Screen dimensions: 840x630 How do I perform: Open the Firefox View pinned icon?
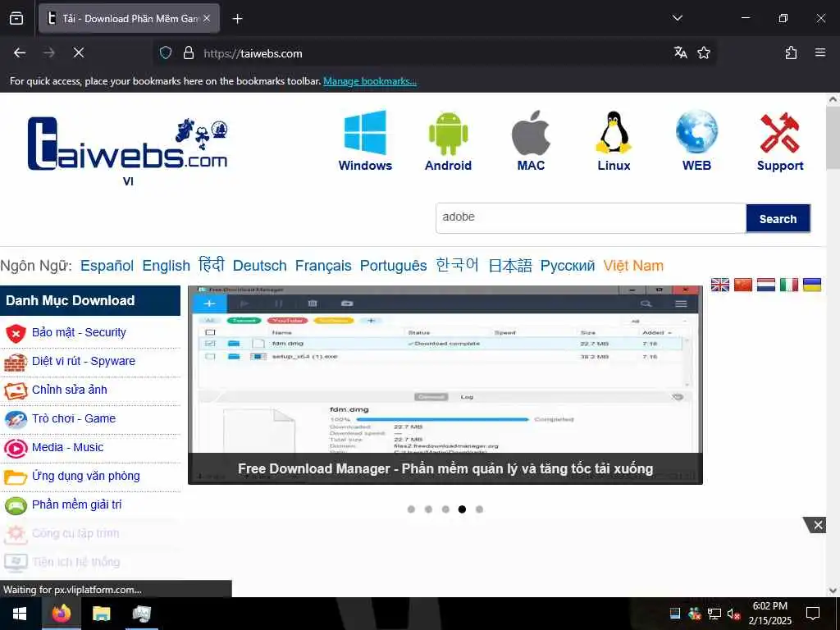[x=16, y=19]
